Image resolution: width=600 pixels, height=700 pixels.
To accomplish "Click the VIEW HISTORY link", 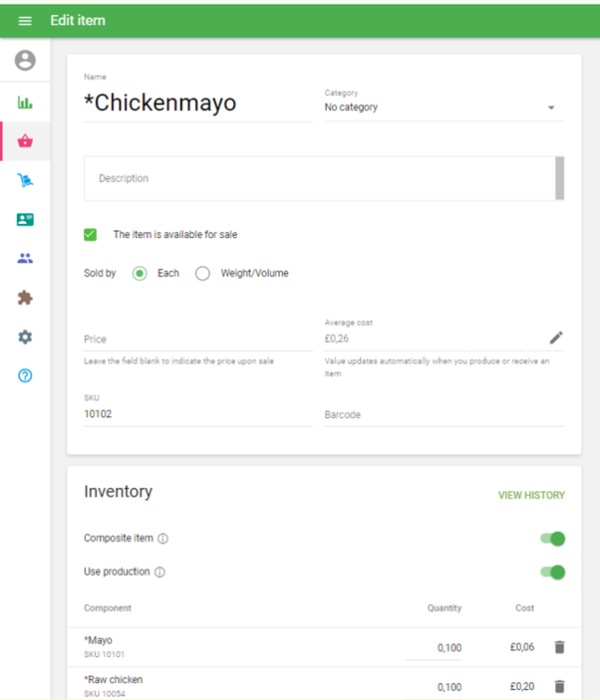I will pos(531,496).
